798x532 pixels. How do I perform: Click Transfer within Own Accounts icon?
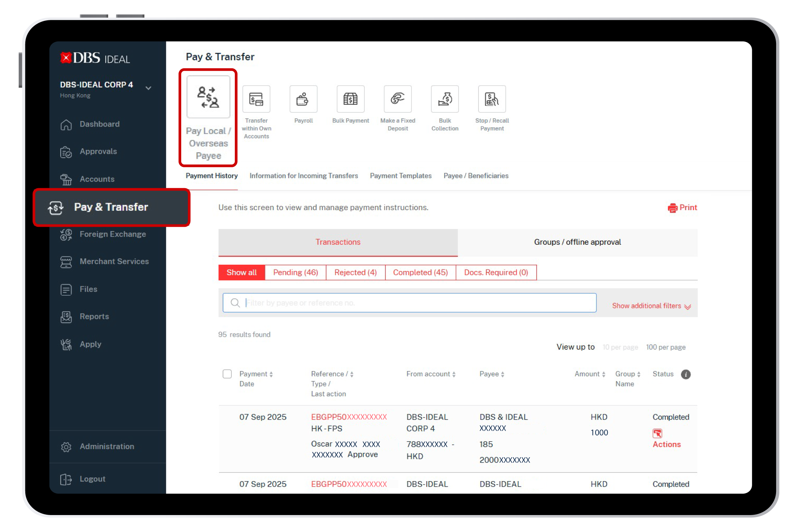point(256,99)
